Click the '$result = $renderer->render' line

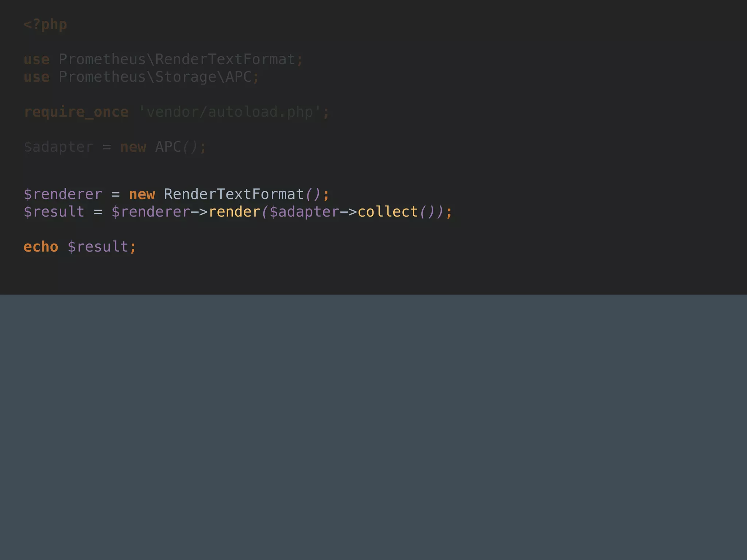point(238,212)
